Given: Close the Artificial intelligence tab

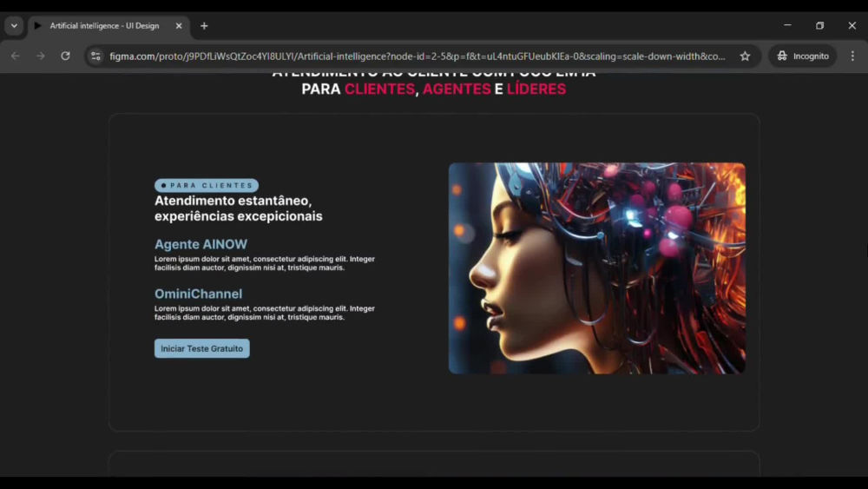Looking at the screenshot, I should pyautogui.click(x=179, y=26).
